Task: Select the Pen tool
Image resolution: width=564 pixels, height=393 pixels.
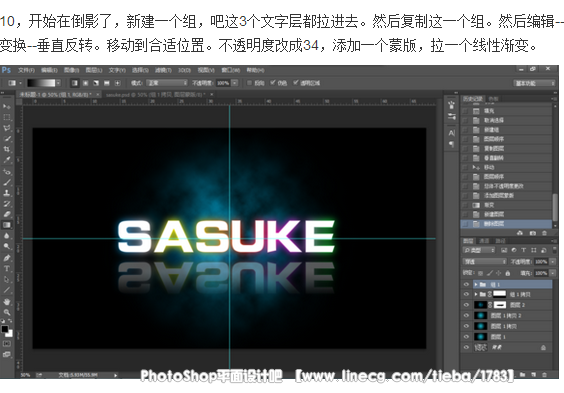Action: pos(6,258)
